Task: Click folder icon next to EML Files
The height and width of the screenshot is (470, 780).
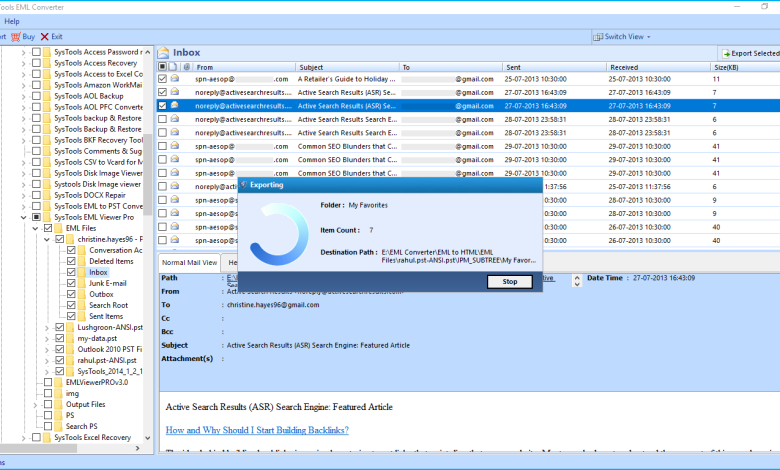Action: tap(59, 228)
